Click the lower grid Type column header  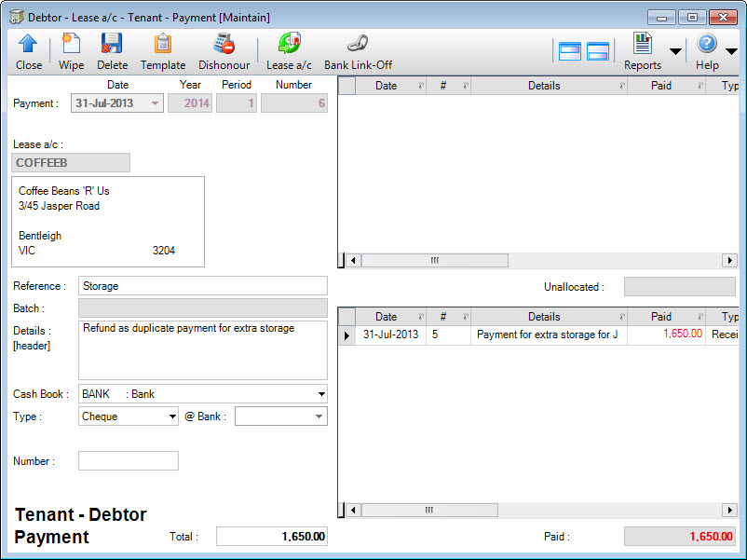click(x=722, y=317)
